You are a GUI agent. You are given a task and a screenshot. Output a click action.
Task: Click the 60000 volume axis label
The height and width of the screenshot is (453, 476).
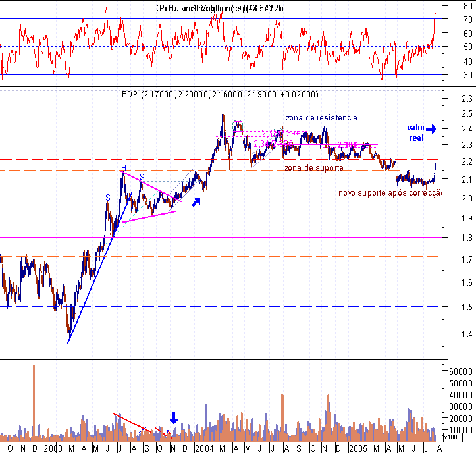pos(461,371)
